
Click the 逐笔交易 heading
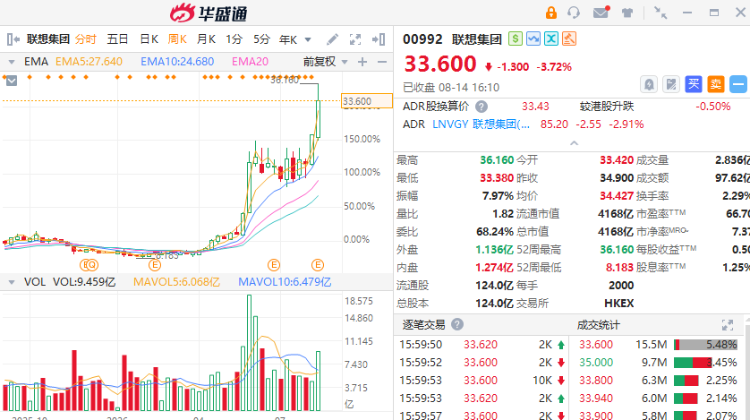[424, 325]
